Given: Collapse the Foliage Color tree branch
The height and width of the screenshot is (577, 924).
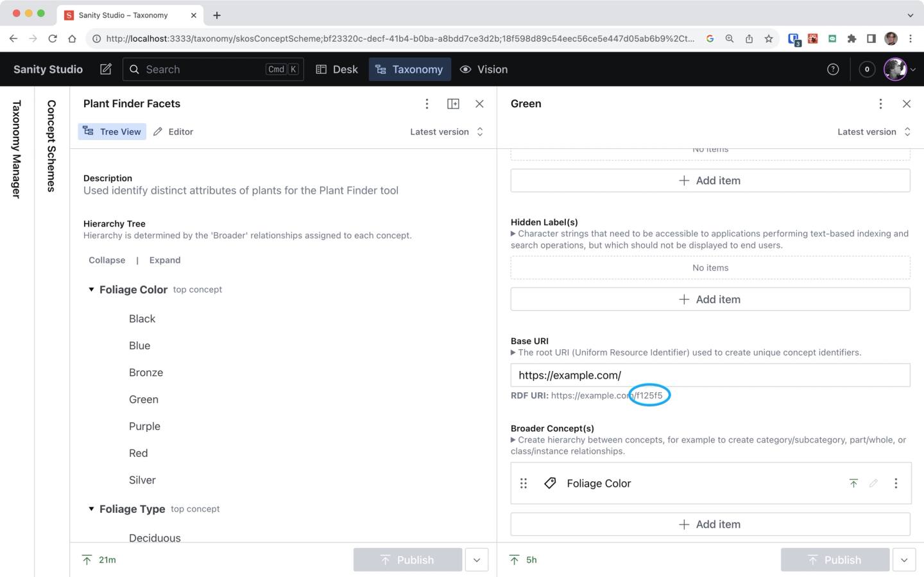Looking at the screenshot, I should click(x=90, y=289).
